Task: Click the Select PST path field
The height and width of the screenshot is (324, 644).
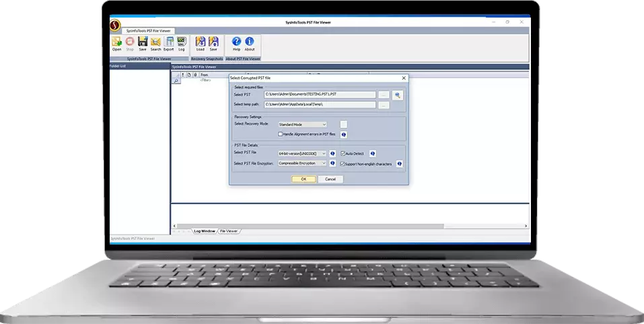Action: [320, 95]
